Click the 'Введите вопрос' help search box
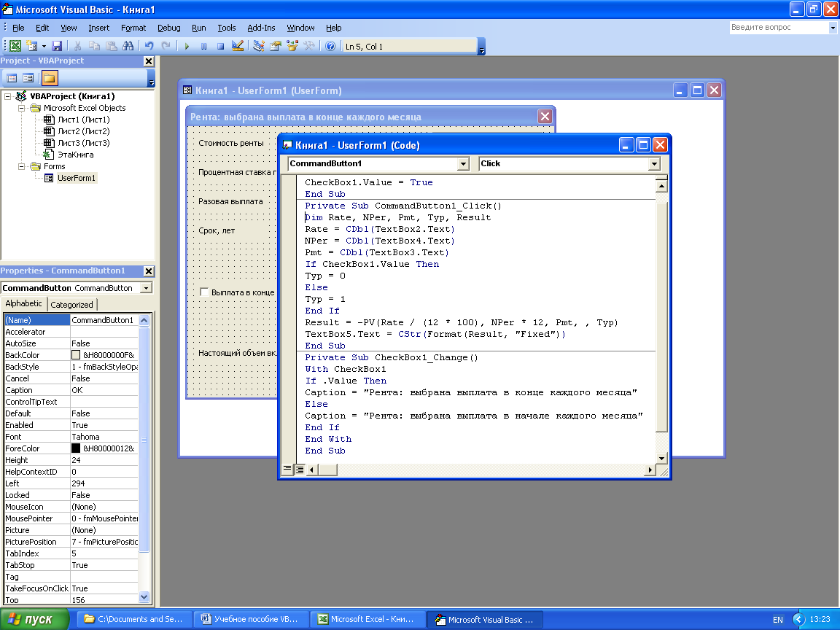Screen dimensions: 840x630 779,27
